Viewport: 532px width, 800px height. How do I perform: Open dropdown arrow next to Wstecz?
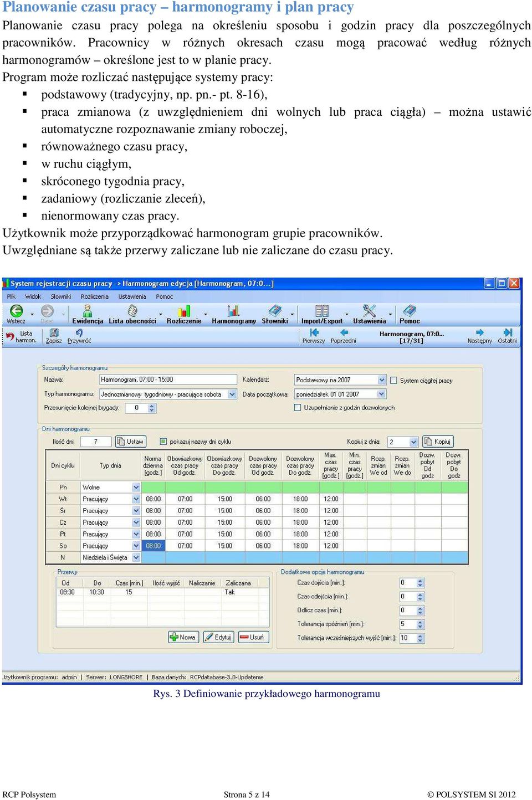[32, 314]
